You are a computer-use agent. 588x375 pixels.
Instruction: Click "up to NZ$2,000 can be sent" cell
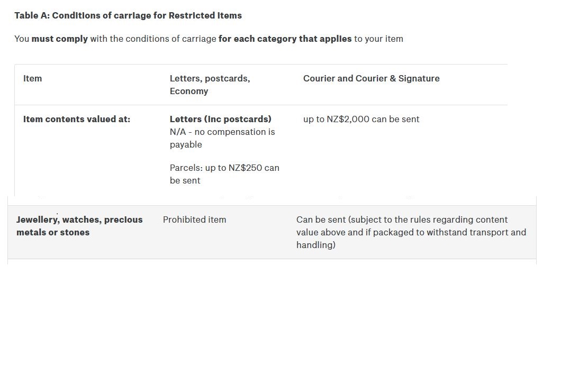tap(361, 119)
